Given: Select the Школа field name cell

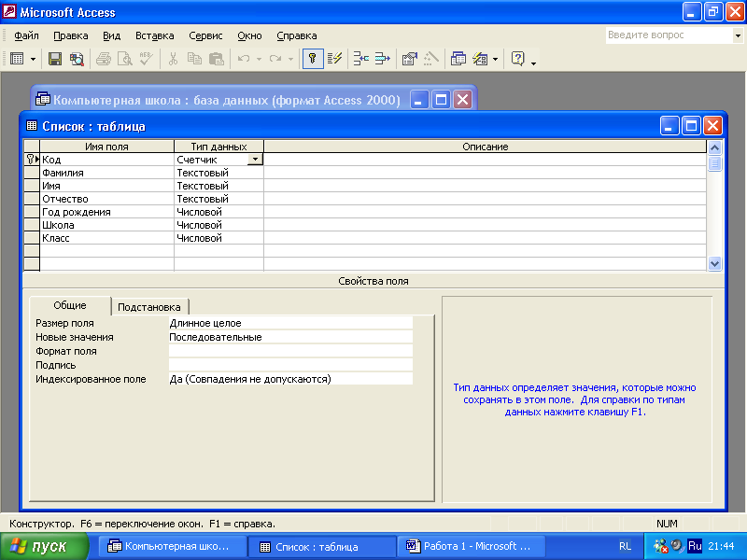Looking at the screenshot, I should 107,225.
